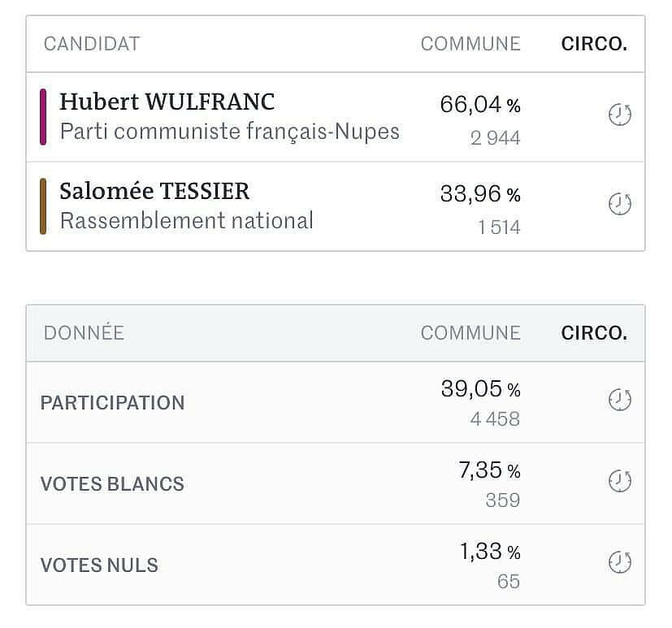The image size is (672, 628).
Task: Select the VOTES NULS row label
Action: 99,565
